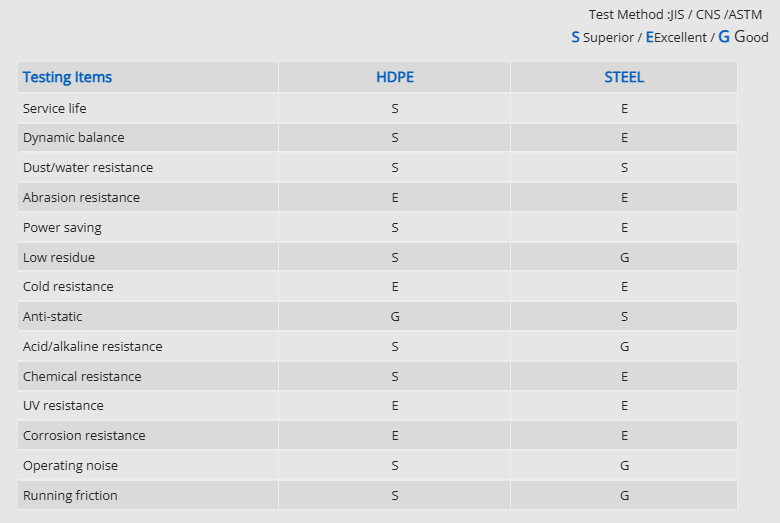Click the Service life row label

click(55, 108)
